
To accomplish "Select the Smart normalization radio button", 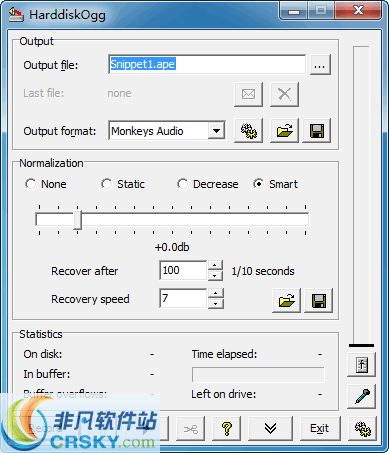I will 258,184.
